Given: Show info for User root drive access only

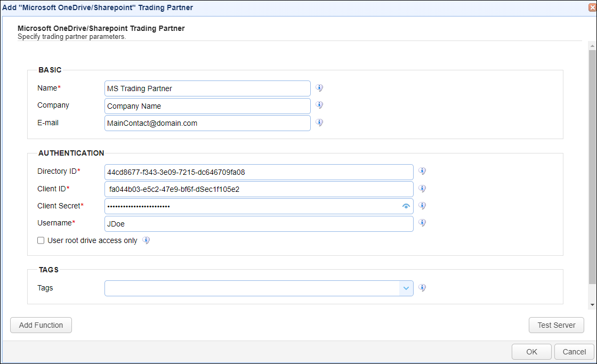Looking at the screenshot, I should (x=146, y=240).
